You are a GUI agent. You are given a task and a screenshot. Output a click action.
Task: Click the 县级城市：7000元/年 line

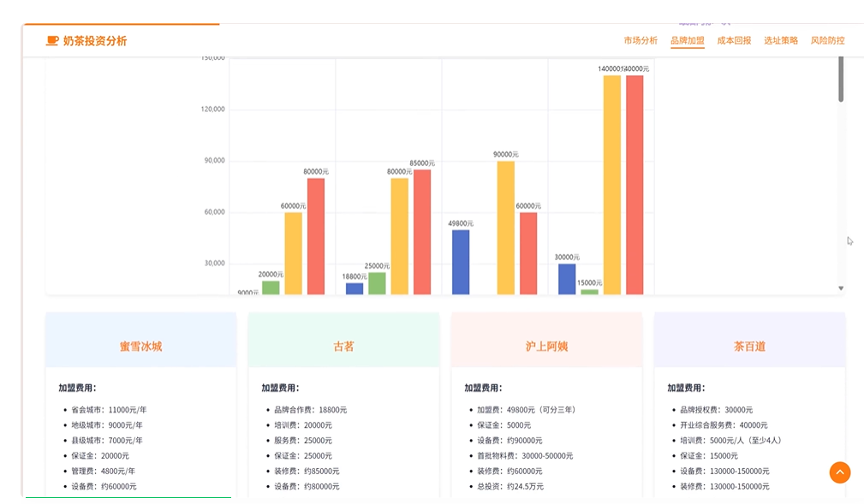pos(107,441)
